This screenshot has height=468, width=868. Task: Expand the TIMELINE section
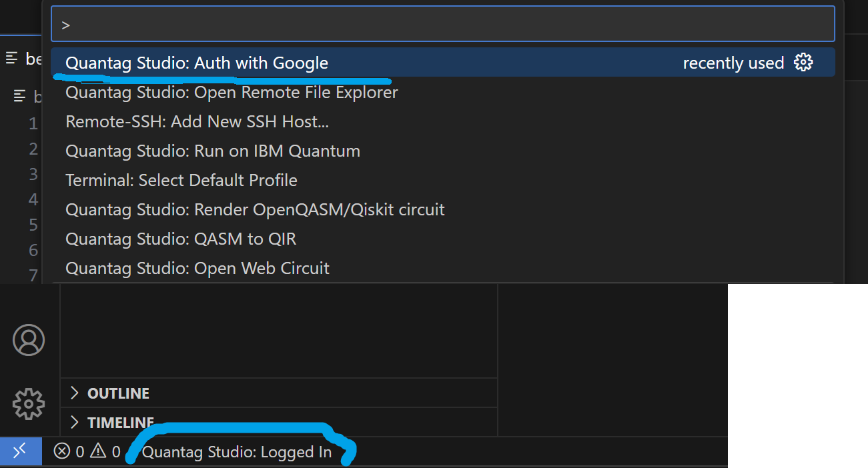[120, 423]
